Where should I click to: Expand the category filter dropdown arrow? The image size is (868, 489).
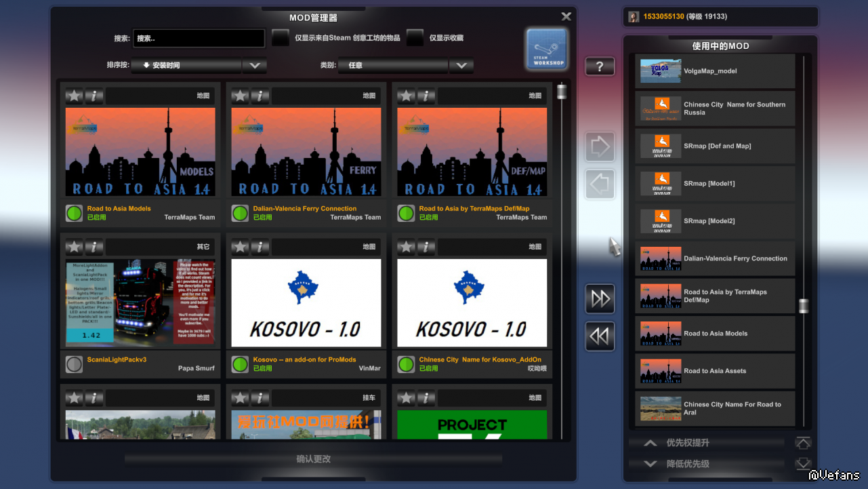point(461,66)
